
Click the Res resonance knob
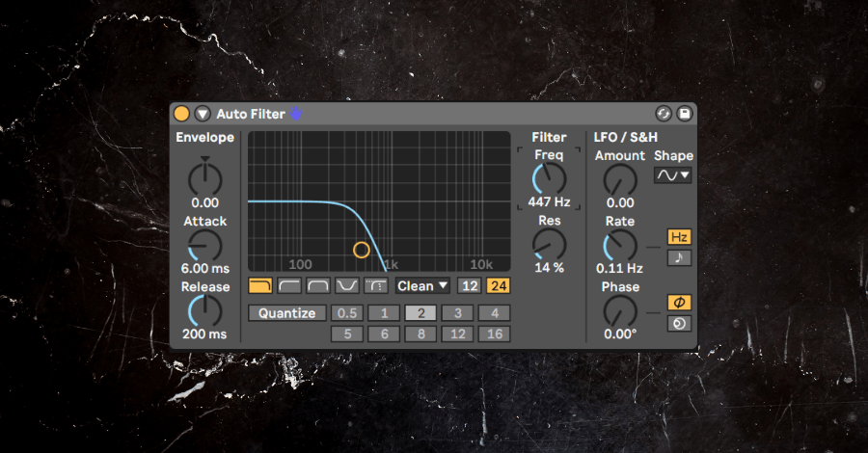pos(549,245)
